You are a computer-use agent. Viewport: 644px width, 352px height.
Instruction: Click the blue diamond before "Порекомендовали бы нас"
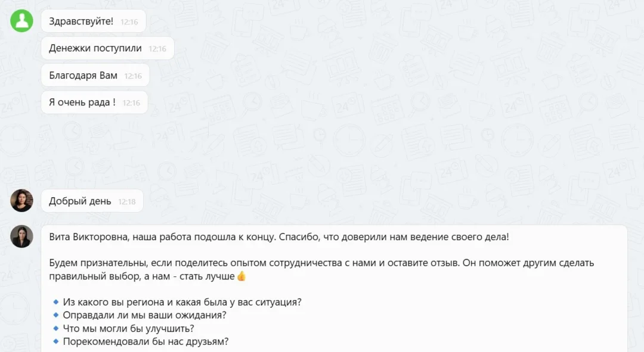coord(56,341)
